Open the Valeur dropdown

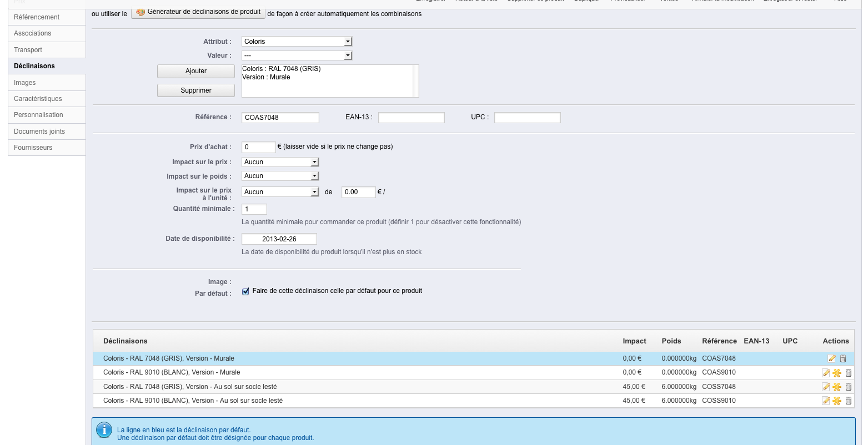pyautogui.click(x=297, y=55)
